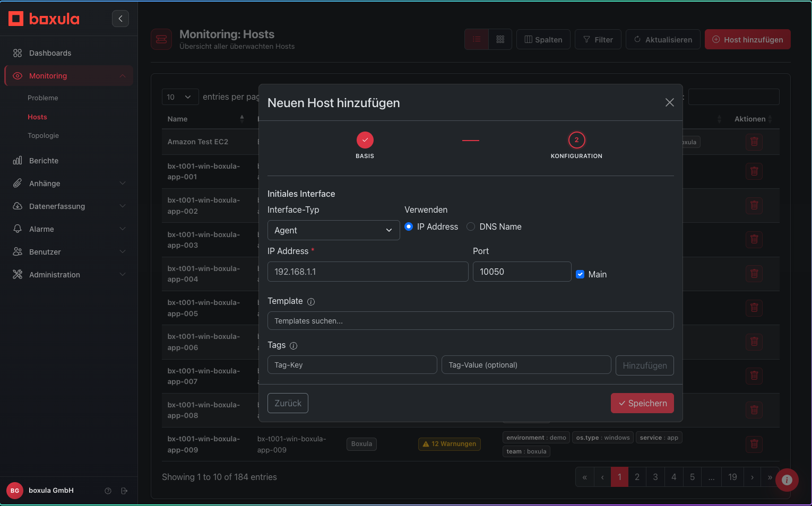This screenshot has height=506, width=812.
Task: Go to the Basis step
Action: click(365, 140)
